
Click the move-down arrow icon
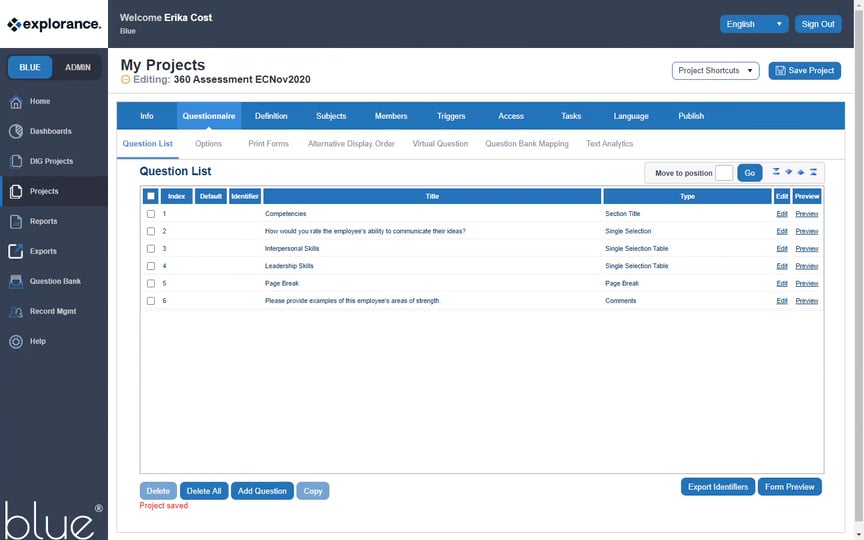[788, 172]
